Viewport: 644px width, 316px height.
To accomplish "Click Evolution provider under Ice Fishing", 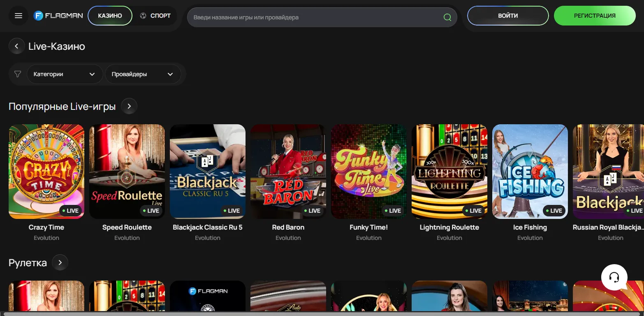I will 530,238.
